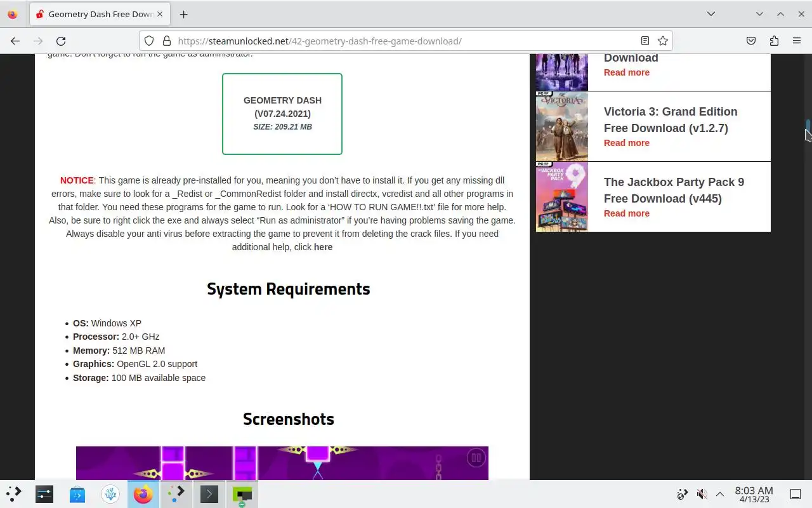Screen dimensions: 812x508
Task: Go back to the previous page
Action: [x=15, y=41]
